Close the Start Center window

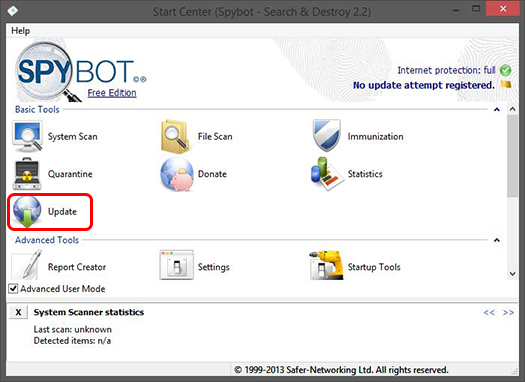click(503, 9)
